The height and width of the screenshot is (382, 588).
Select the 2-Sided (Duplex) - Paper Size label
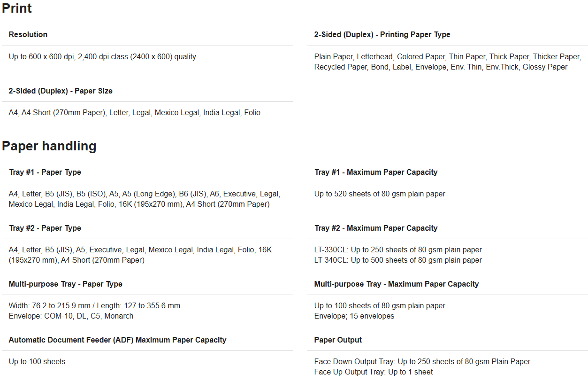(61, 91)
